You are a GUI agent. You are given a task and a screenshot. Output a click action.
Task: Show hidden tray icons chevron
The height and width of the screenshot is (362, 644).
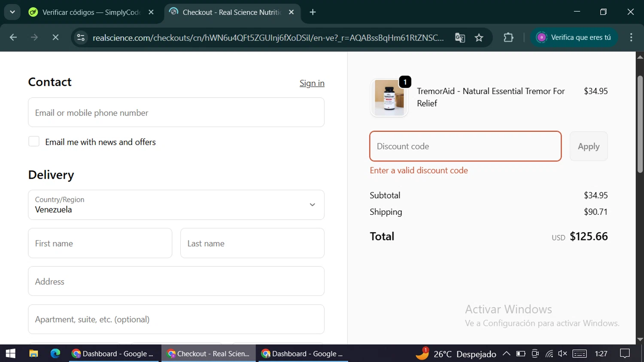point(507,353)
